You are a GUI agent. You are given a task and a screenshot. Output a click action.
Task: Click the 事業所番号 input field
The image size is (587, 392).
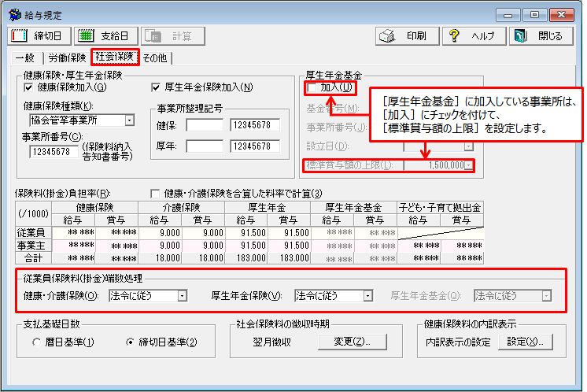coord(54,152)
